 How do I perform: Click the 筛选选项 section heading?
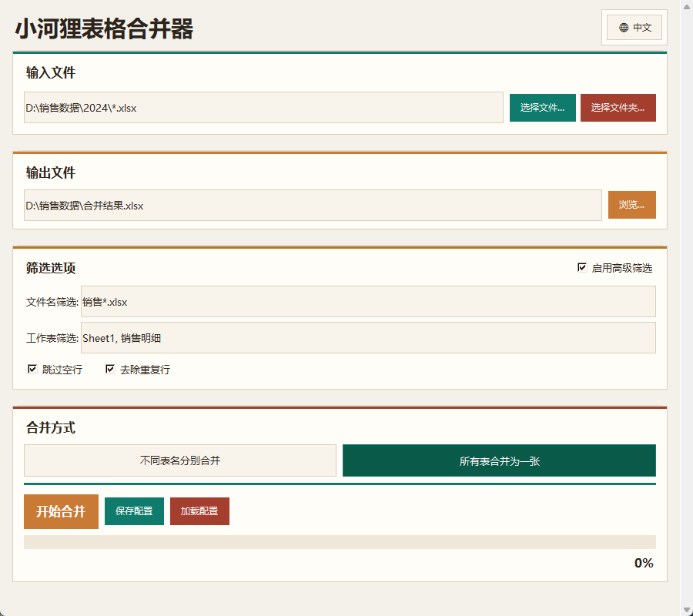coord(50,268)
